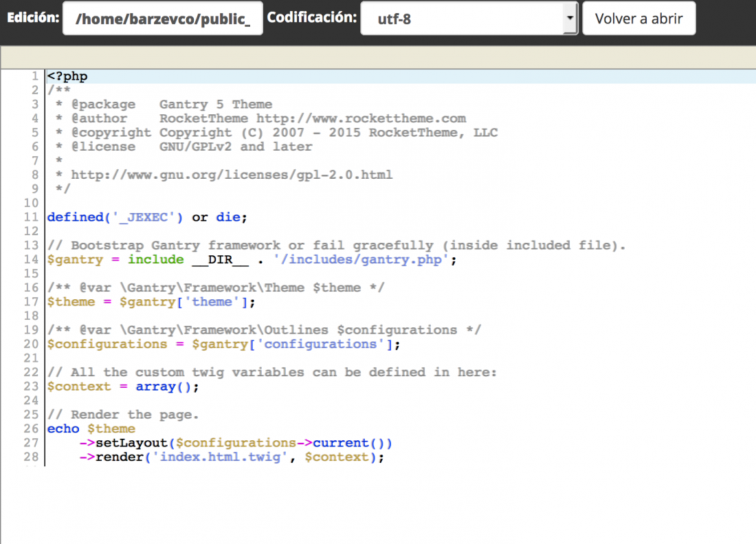The height and width of the screenshot is (544, 756).
Task: Click the dropdown arrow of Codificación
Action: 570,19
